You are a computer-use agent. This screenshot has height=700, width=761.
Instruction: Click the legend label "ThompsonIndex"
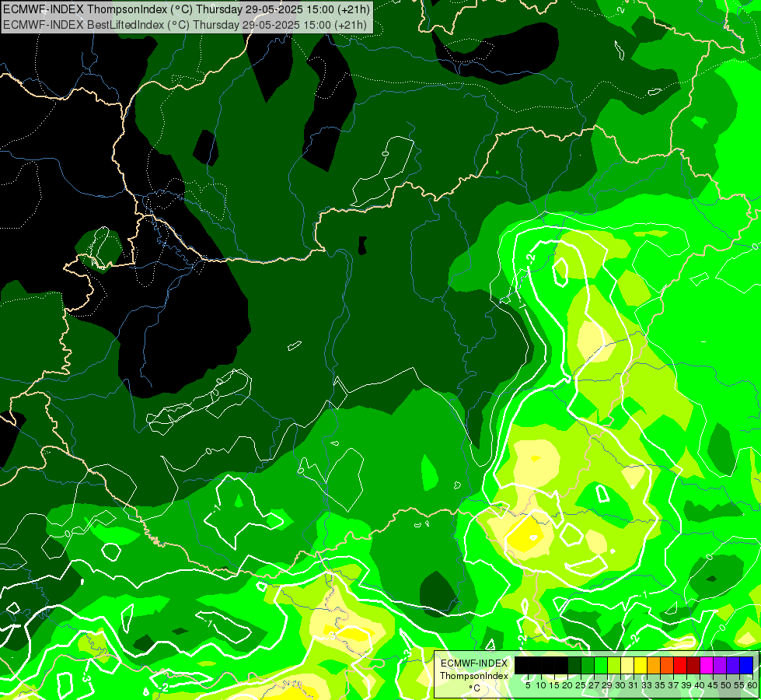[474, 676]
